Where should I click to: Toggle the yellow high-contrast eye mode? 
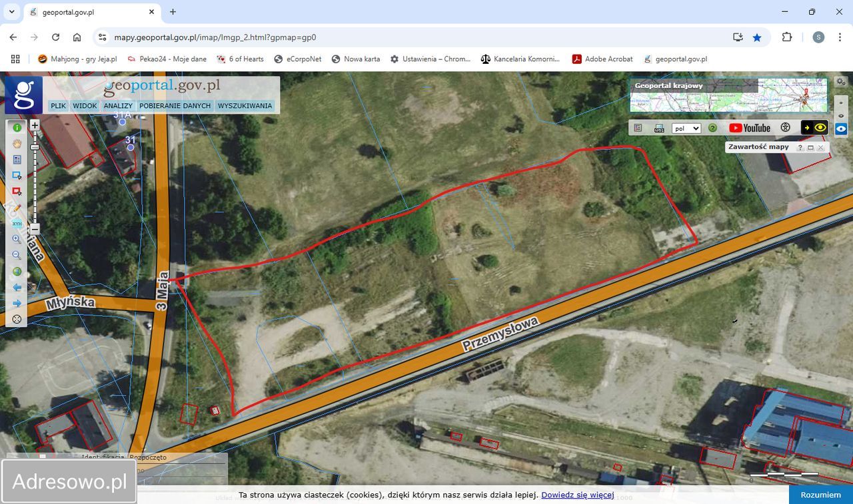[814, 128]
